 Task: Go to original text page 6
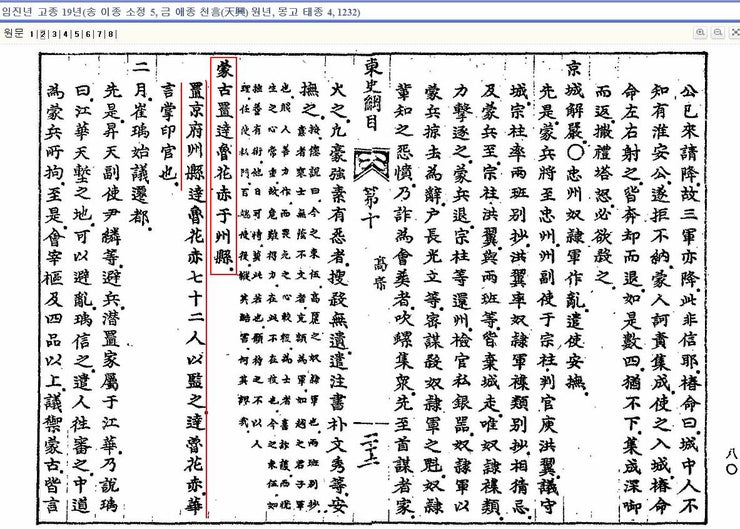(88, 34)
